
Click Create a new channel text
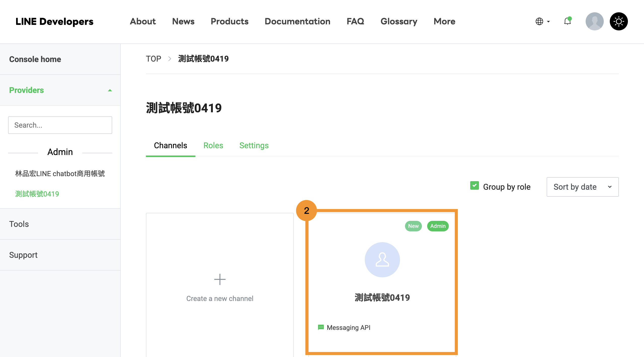[x=220, y=298]
